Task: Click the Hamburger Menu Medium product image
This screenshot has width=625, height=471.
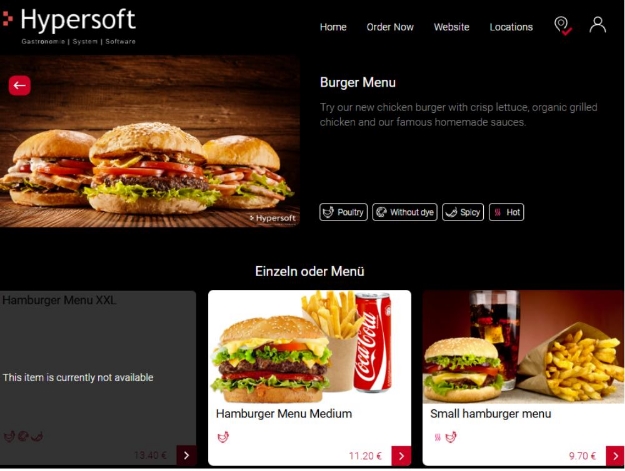Action: tap(309, 347)
